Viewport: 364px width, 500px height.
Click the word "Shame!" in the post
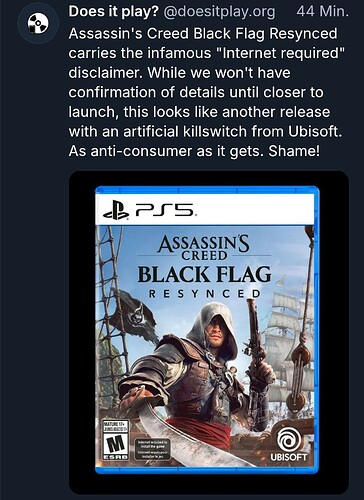coord(294,151)
